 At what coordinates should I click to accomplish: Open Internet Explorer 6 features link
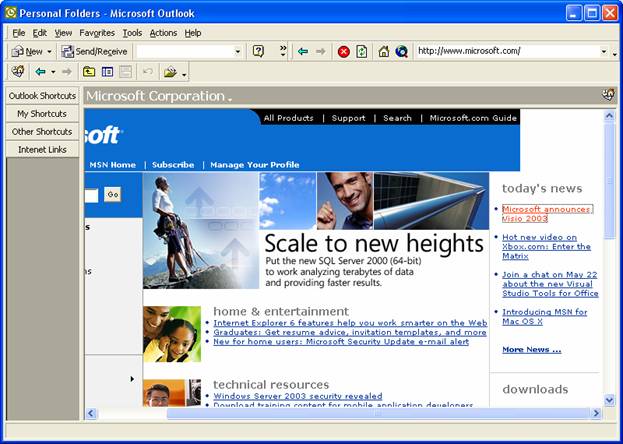[x=350, y=323]
